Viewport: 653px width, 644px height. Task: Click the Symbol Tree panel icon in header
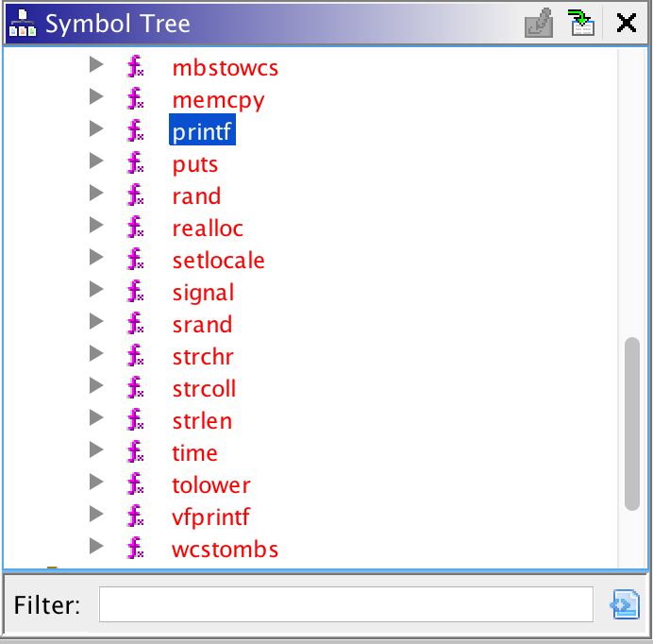23,24
